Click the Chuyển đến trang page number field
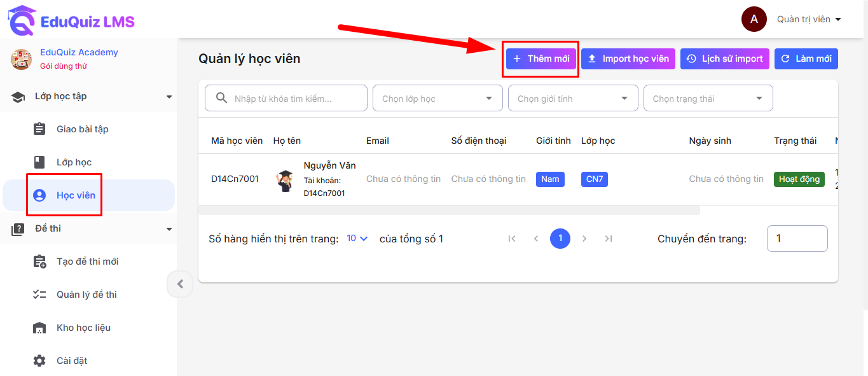Image resolution: width=868 pixels, height=376 pixels. (x=797, y=239)
